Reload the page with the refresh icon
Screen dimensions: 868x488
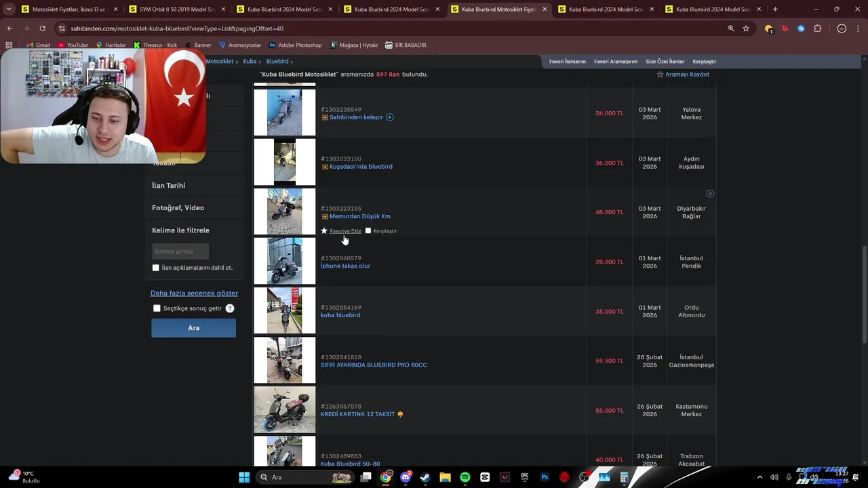point(42,28)
